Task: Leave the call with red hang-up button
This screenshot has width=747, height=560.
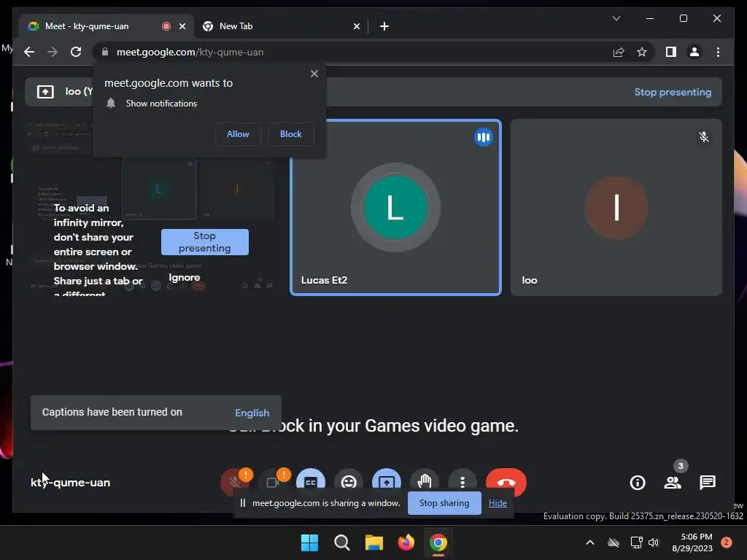Action: 506,482
